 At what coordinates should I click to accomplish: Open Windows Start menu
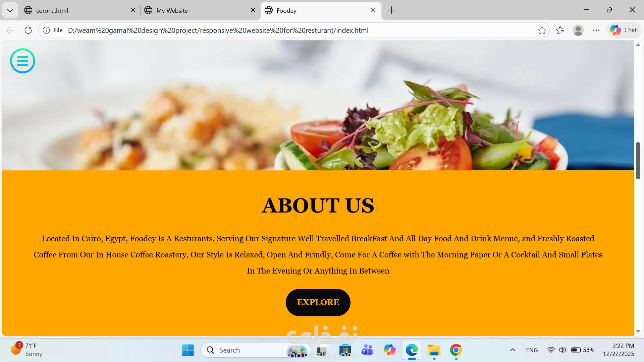[188, 350]
